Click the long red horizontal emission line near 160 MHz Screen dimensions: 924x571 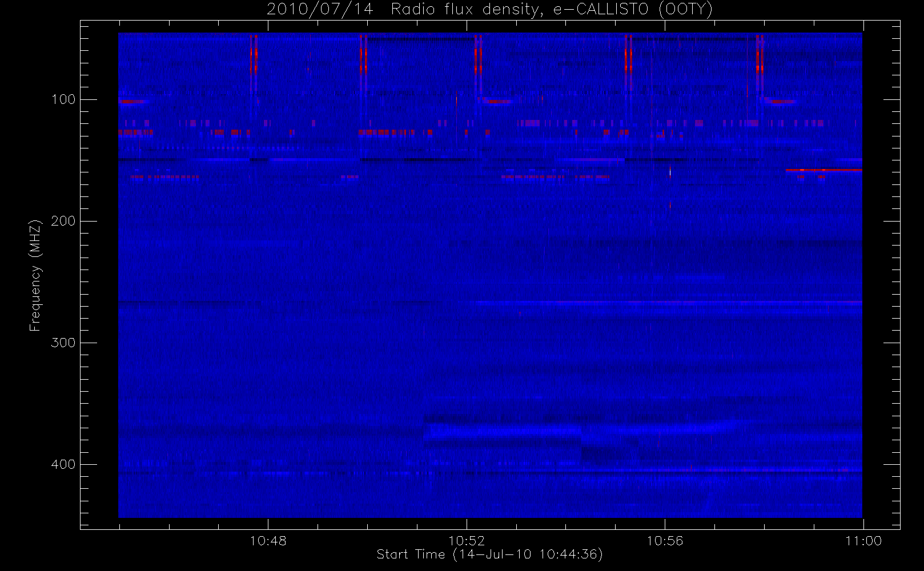click(823, 170)
